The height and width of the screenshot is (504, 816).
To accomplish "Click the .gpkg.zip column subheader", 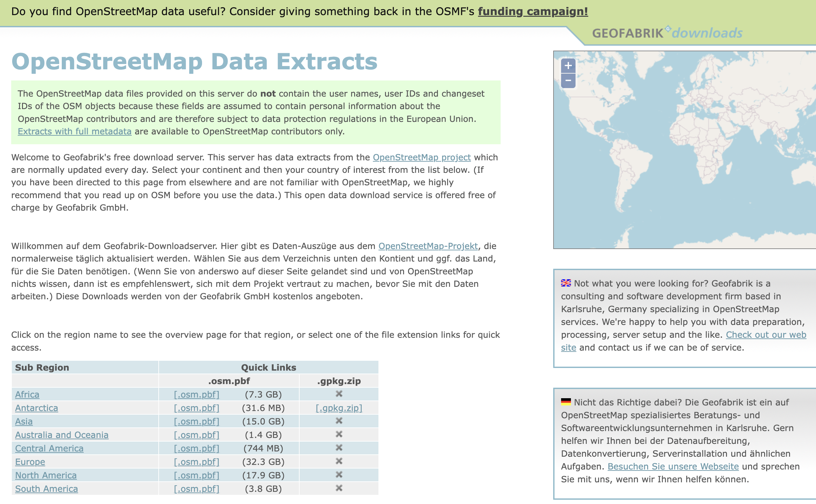I will click(x=339, y=381).
